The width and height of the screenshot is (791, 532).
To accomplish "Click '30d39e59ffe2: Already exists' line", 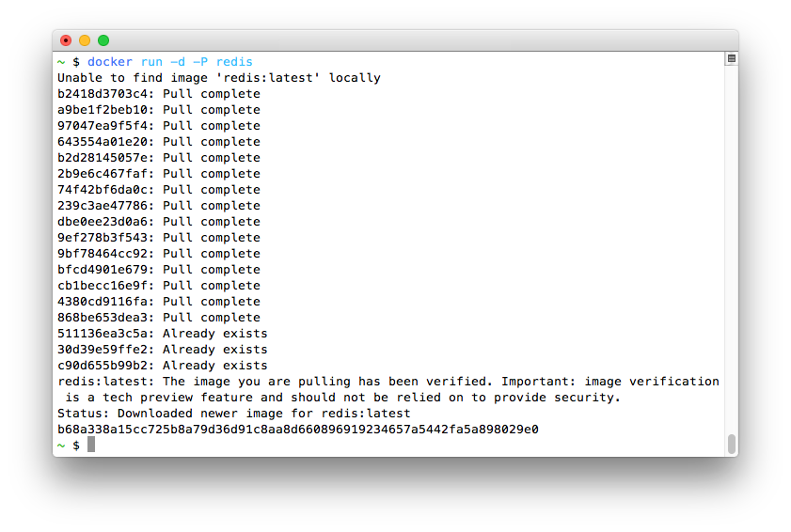I will click(162, 350).
